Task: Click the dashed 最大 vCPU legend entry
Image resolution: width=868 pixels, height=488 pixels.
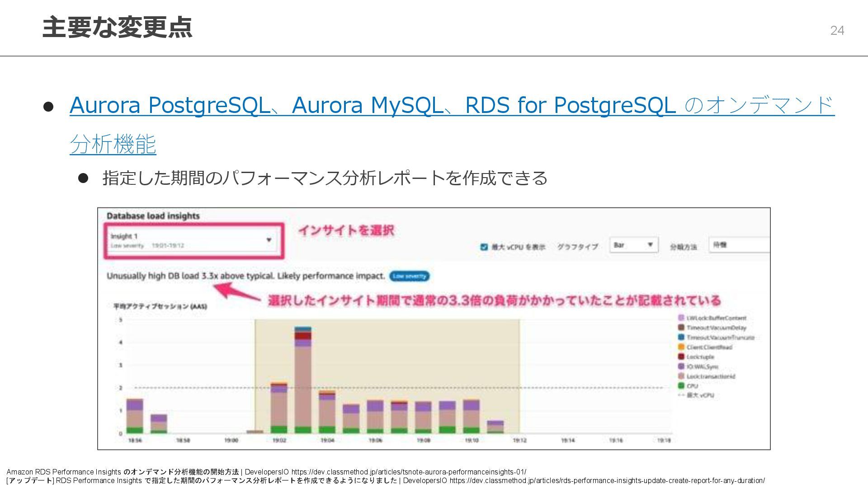Action: [696, 395]
